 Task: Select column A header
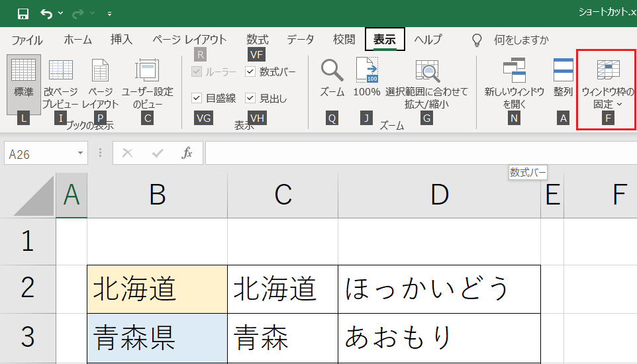(x=72, y=195)
